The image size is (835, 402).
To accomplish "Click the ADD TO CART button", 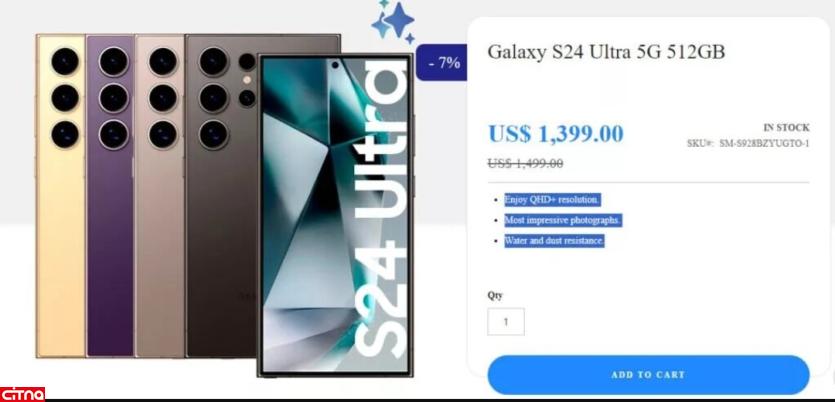I will pos(648,375).
